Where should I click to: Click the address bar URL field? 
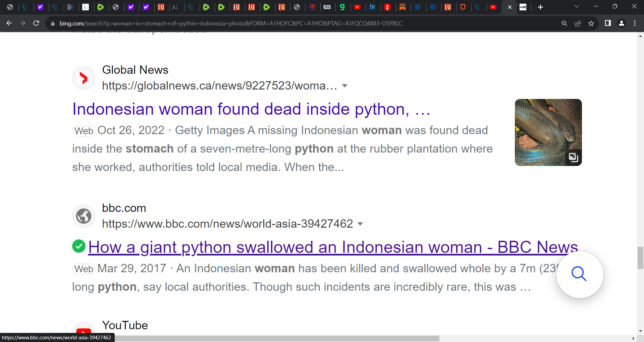(231, 23)
